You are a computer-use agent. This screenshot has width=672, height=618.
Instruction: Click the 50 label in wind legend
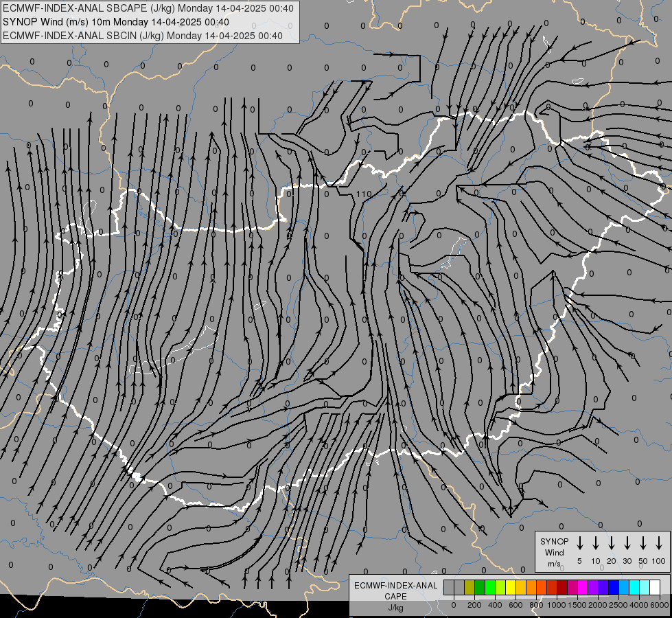(643, 561)
